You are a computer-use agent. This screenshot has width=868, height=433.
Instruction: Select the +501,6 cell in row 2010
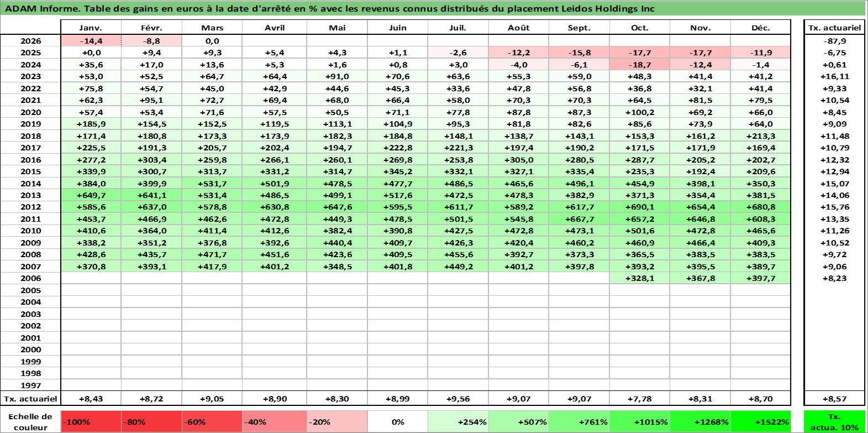pos(639,231)
